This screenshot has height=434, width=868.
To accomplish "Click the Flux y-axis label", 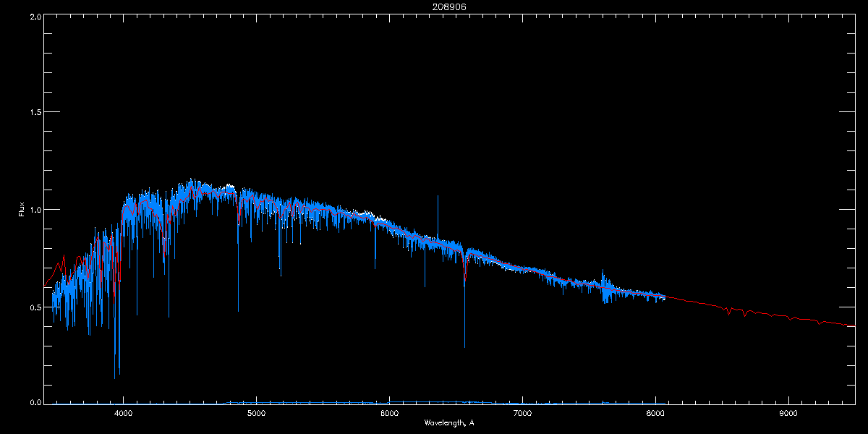I will click(x=21, y=209).
